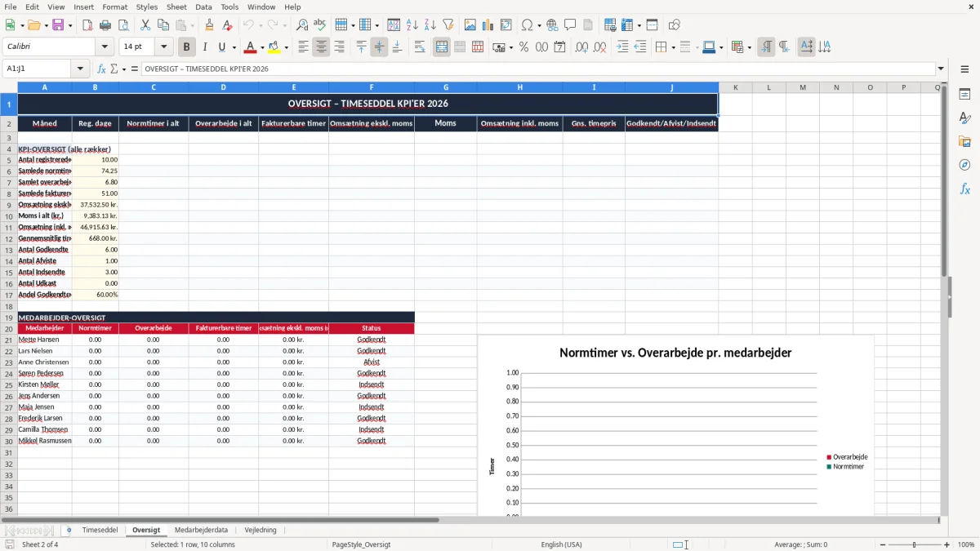Image resolution: width=980 pixels, height=551 pixels.
Task: Turn on the AutoFilter
Action: point(448,25)
